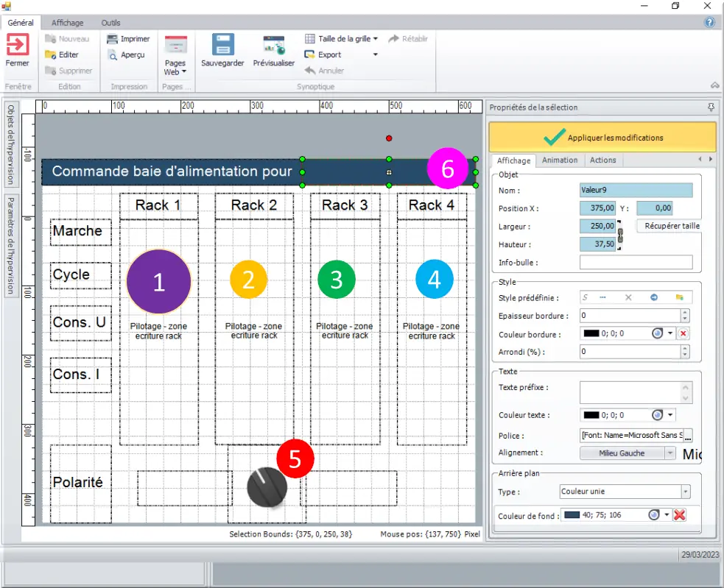Click the Info-bulle text field
This screenshot has height=588, width=724.
click(636, 262)
